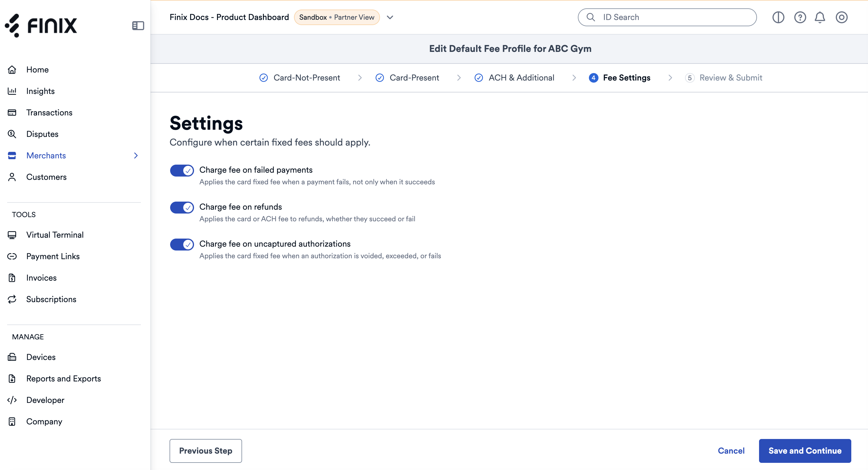Viewport: 868px width, 470px height.
Task: Click Save and Continue
Action: [805, 451]
